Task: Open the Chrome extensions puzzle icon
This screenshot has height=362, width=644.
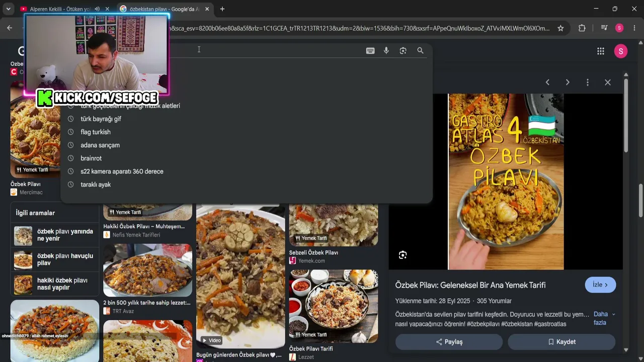Action: pos(582,28)
